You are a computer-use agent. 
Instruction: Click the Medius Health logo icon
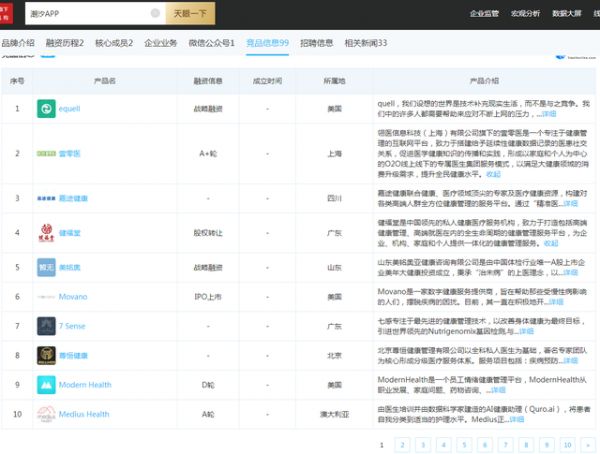(46, 413)
